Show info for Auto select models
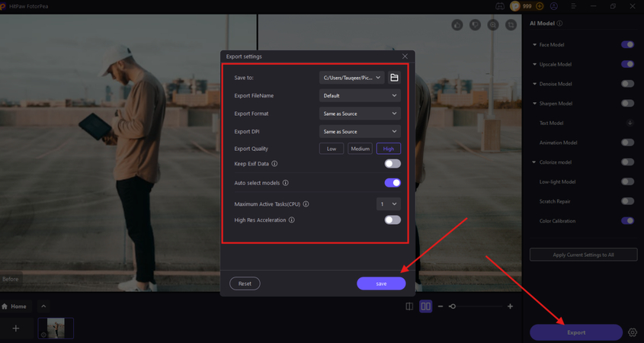644x343 pixels. point(286,183)
